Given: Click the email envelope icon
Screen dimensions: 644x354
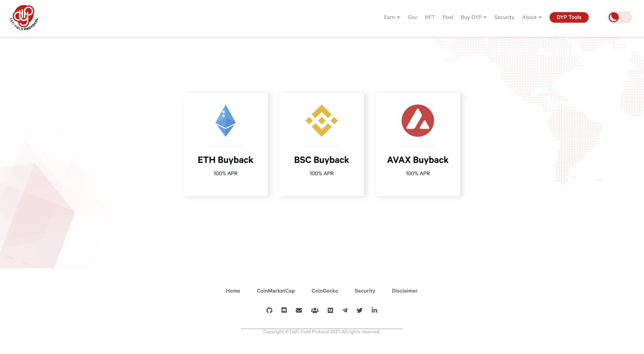Looking at the screenshot, I should 299,310.
